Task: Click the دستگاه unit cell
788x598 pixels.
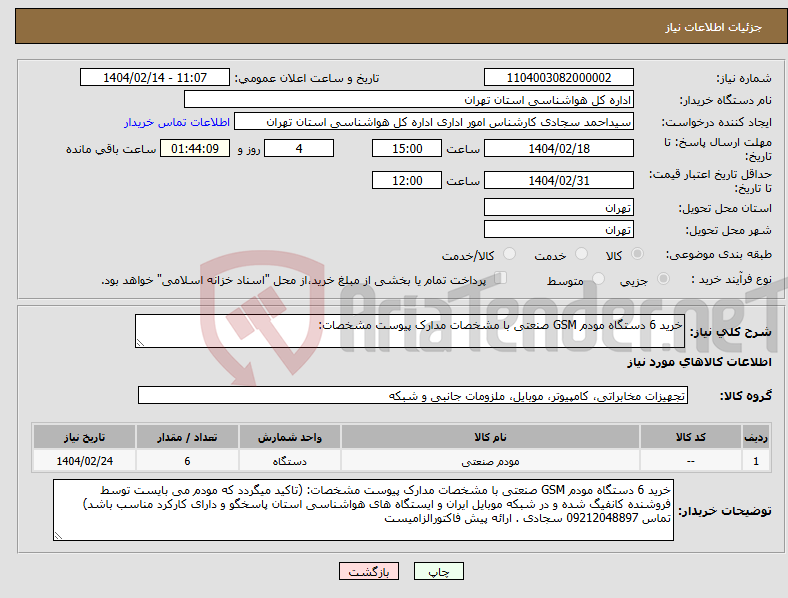Action: [x=290, y=461]
